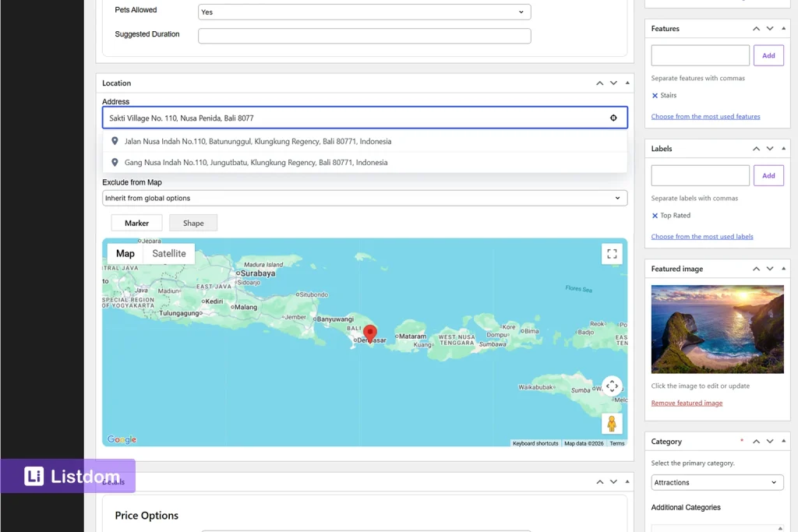Open the Exclude from Map dropdown
This screenshot has width=798, height=532.
point(365,198)
